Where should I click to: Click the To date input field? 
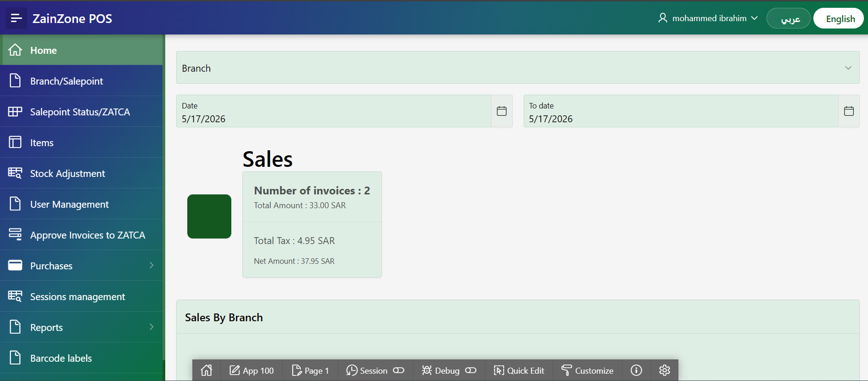[x=681, y=111]
